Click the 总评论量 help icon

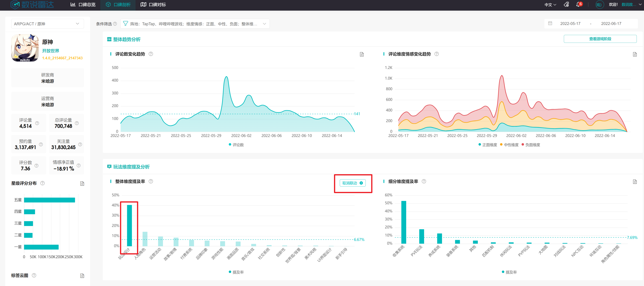tap(77, 123)
